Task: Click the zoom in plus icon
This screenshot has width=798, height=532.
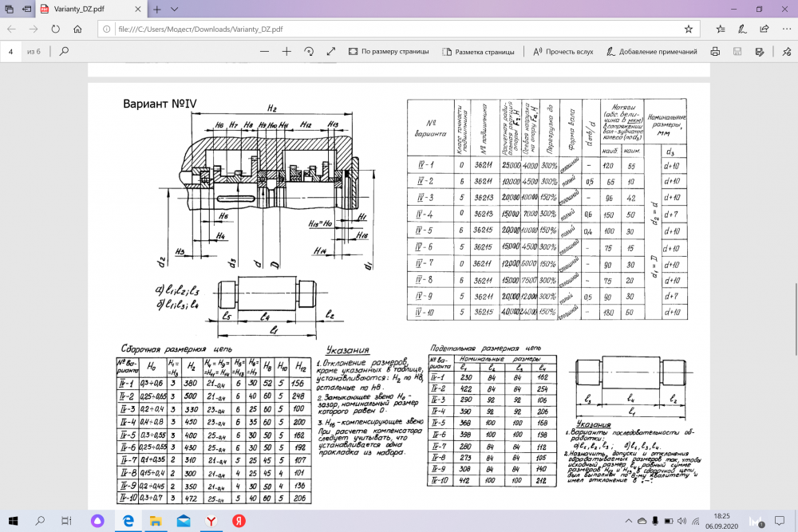Action: [286, 51]
